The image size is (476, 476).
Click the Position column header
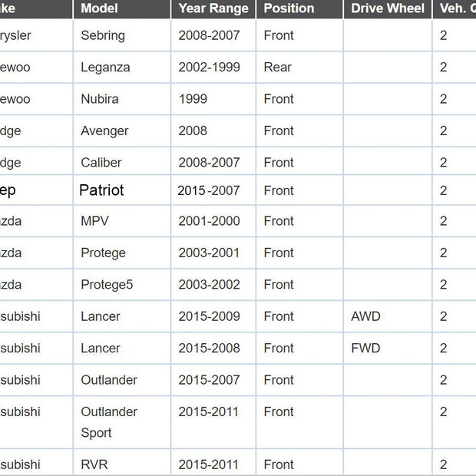(x=299, y=8)
